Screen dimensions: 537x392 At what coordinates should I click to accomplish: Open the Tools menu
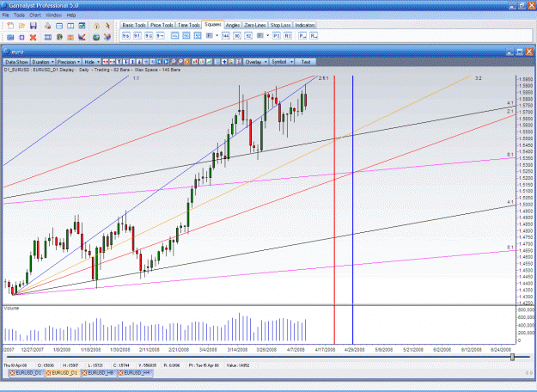[19, 15]
